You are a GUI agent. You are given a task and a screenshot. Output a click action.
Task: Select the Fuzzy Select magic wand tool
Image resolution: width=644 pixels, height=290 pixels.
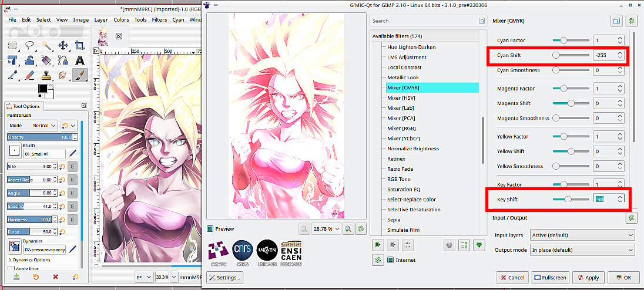[x=46, y=45]
